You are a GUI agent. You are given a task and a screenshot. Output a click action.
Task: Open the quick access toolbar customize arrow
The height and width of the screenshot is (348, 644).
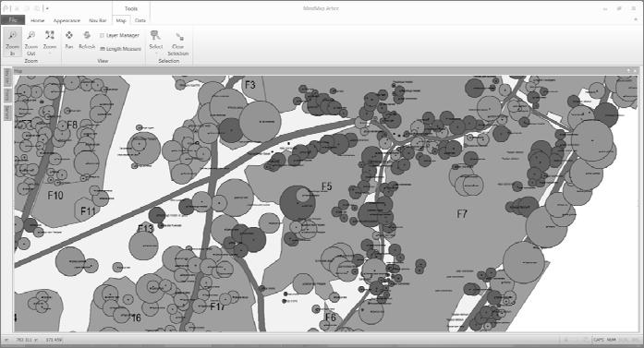[47, 8]
